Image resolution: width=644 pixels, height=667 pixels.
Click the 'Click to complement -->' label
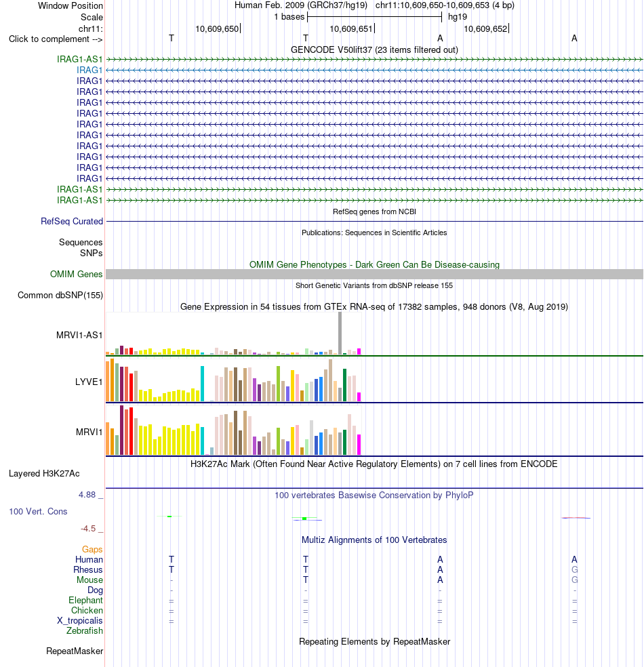56,39
